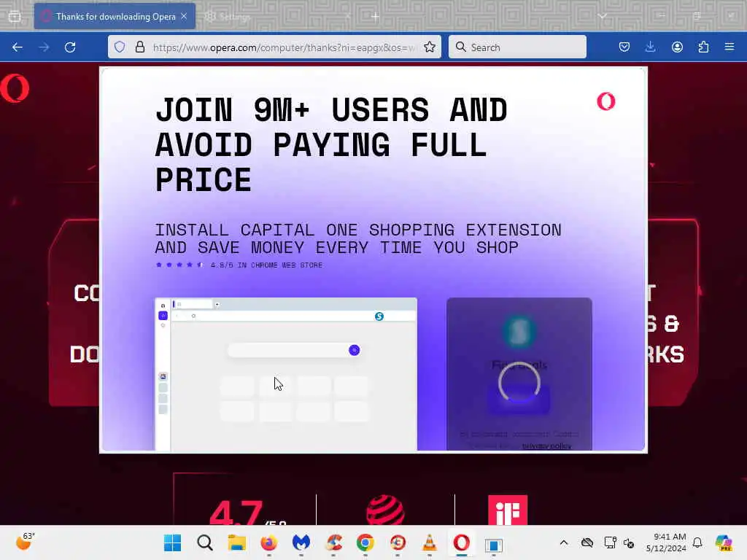Click the Search box in toolbar
Image resolution: width=747 pixels, height=560 pixels.
click(x=517, y=47)
